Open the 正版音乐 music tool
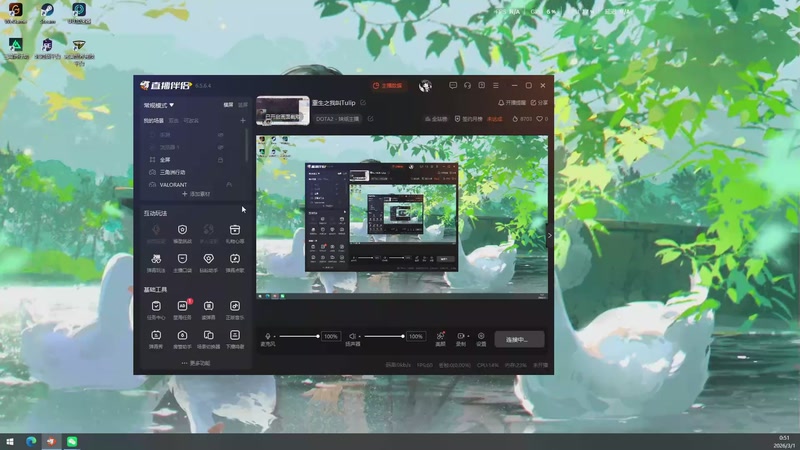Image resolution: width=800 pixels, height=450 pixels. (x=235, y=310)
